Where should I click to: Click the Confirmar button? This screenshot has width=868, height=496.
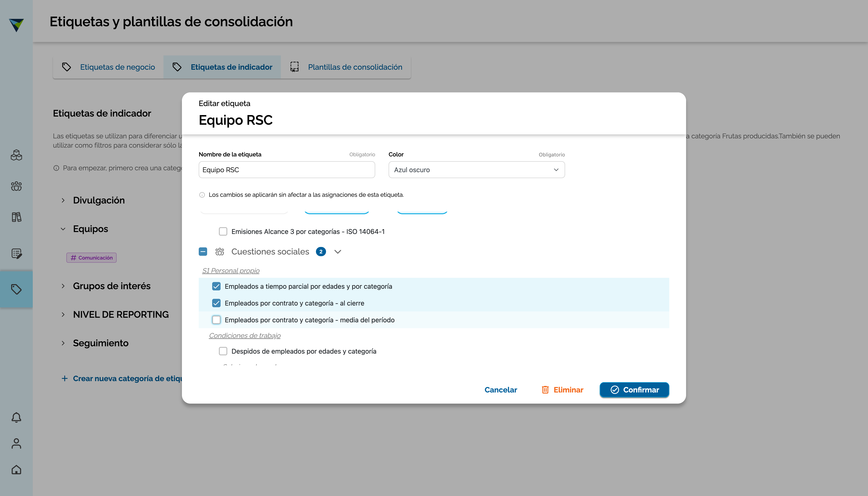pyautogui.click(x=634, y=390)
